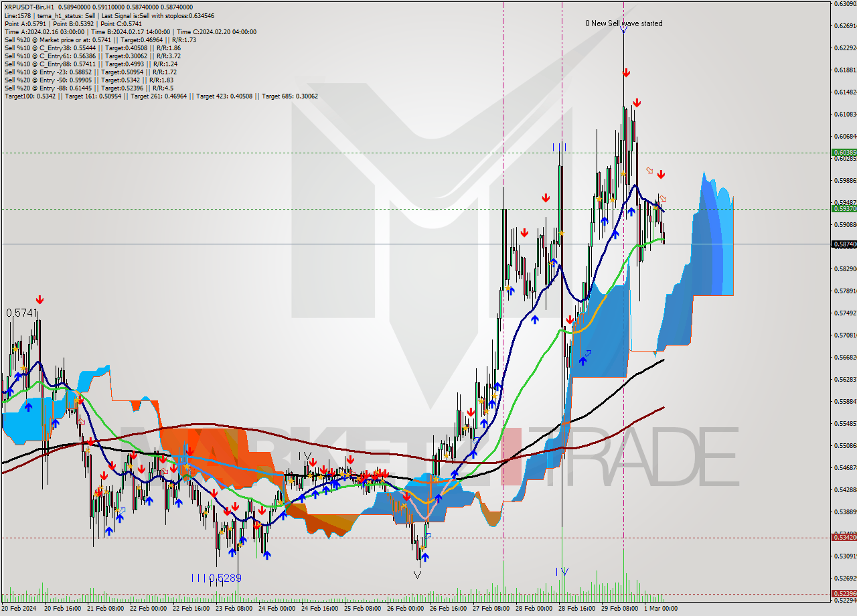Select the black 0.58740 current price tag

click(844, 244)
